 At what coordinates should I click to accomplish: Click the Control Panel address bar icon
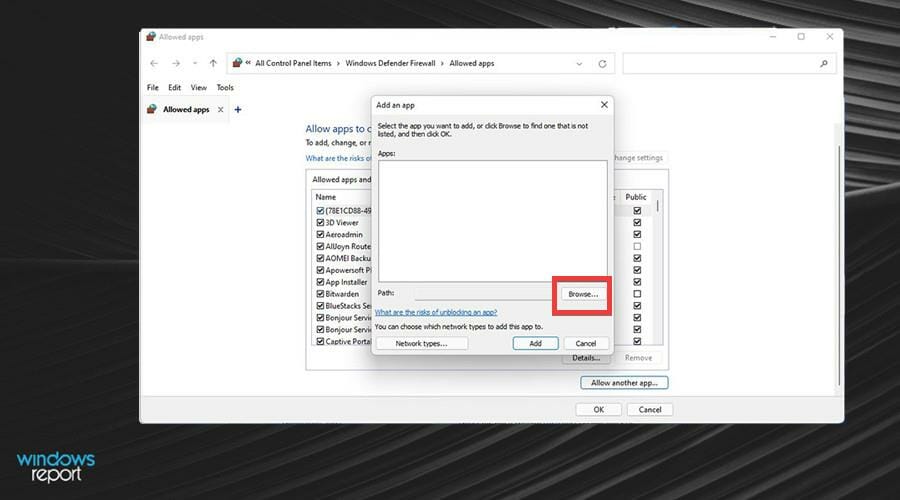(237, 63)
